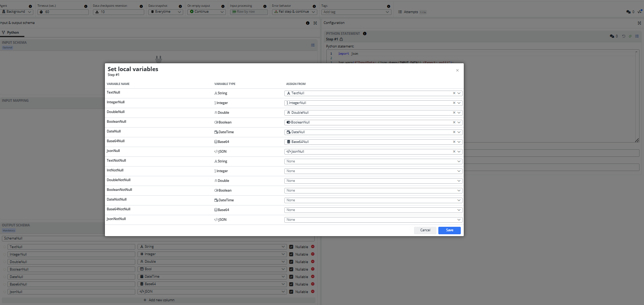Expand the Configuration panel to fullscreen
This screenshot has height=305, width=644.
(x=639, y=23)
